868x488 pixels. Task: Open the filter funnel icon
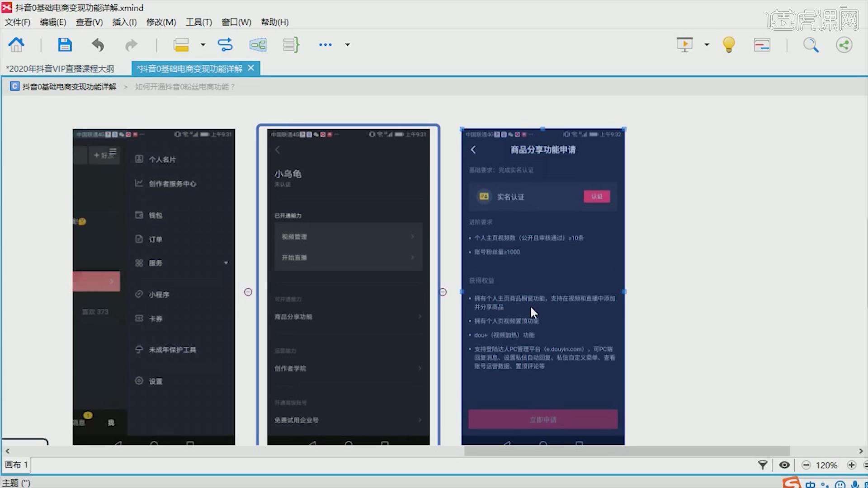[x=763, y=465]
